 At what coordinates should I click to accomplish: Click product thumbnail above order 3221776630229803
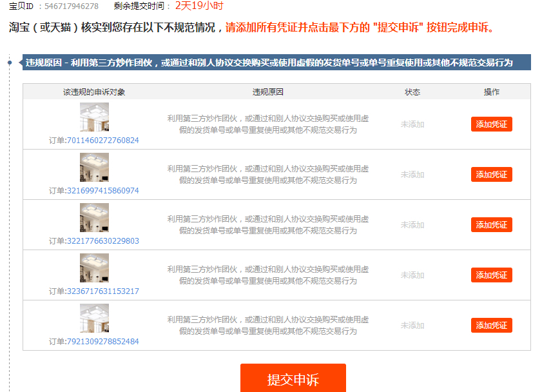(x=94, y=217)
